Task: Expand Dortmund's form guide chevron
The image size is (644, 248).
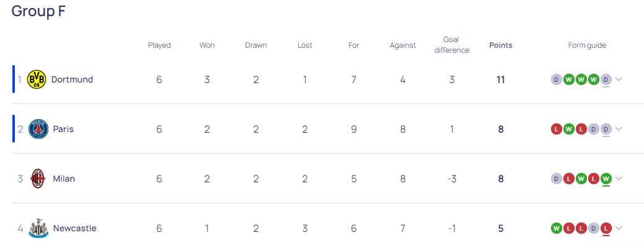Action: coord(619,79)
